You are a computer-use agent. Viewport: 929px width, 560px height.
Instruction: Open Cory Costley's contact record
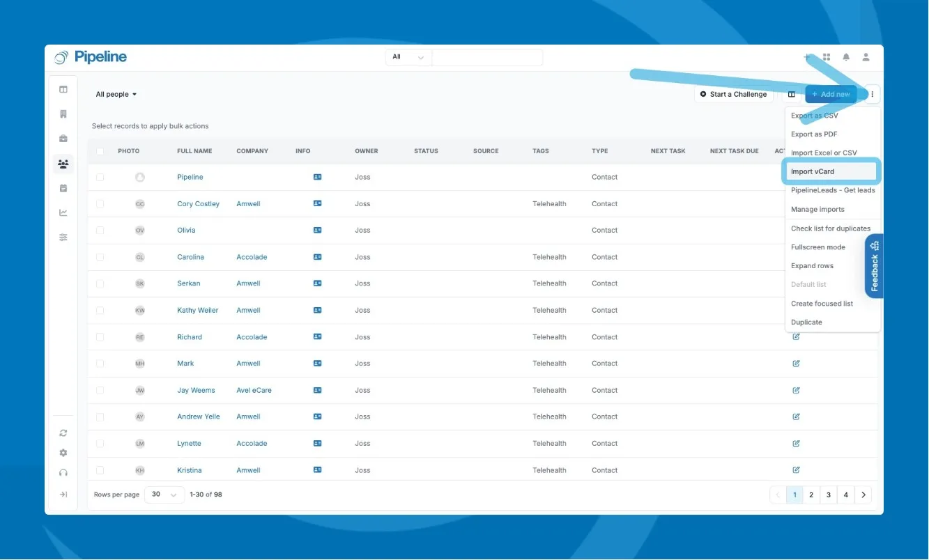pyautogui.click(x=198, y=204)
